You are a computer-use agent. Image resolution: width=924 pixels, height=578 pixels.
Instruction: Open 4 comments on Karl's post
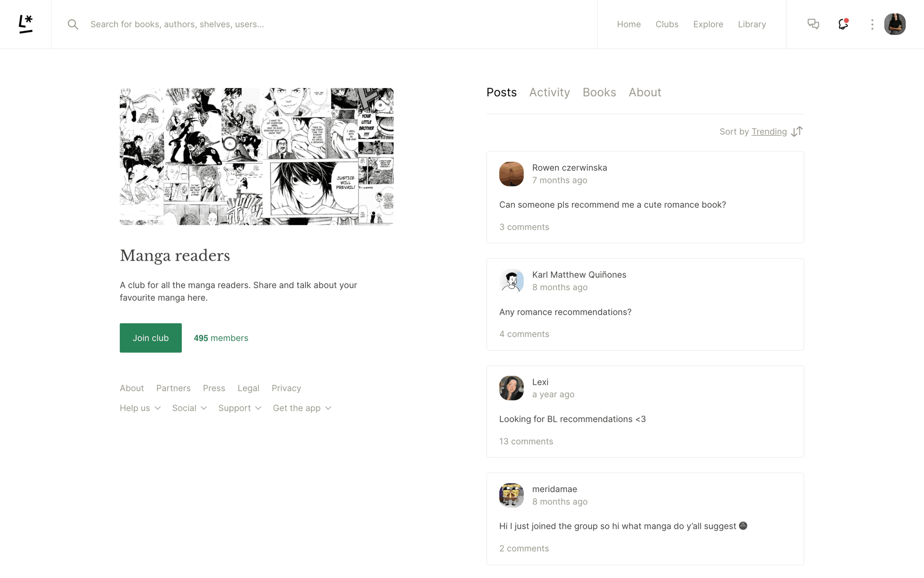pyautogui.click(x=524, y=334)
